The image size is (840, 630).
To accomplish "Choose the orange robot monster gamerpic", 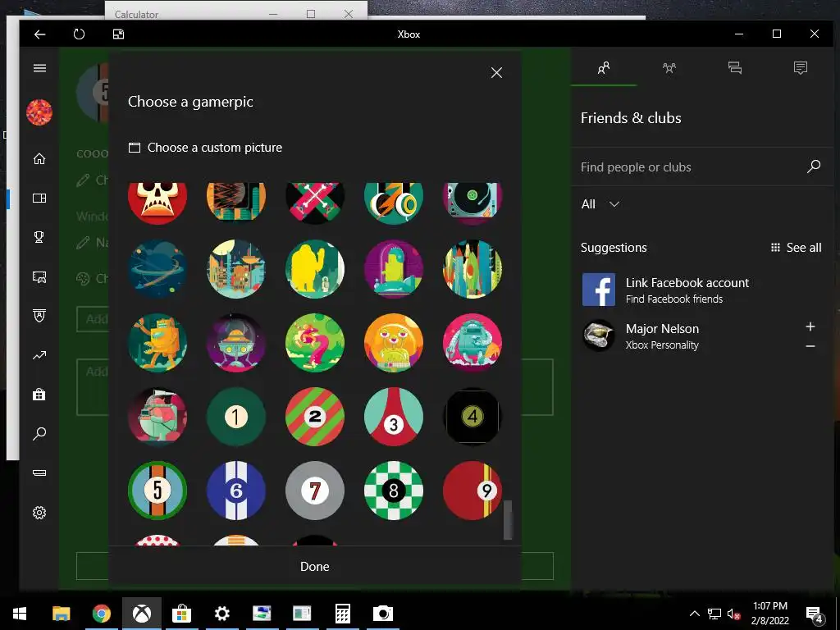I will [157, 343].
